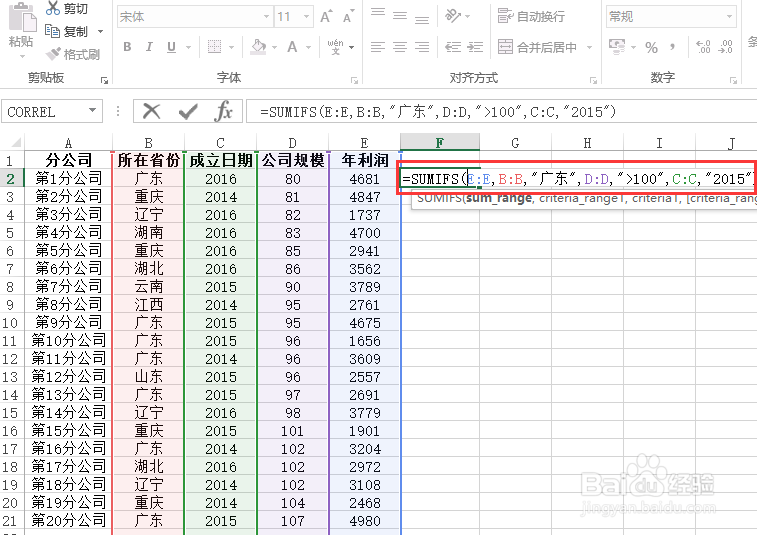Open the Merge and Center dropdown arrow
Image resolution: width=757 pixels, height=535 pixels.
589,47
